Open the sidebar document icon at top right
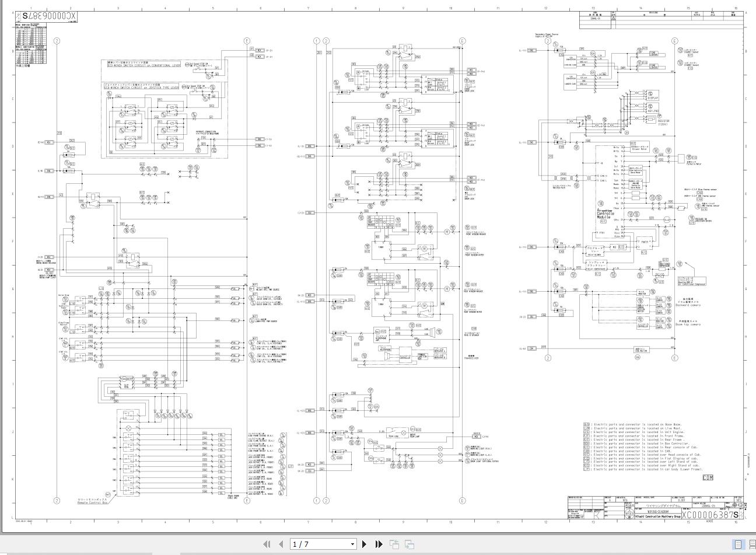Image resolution: width=756 pixels, height=555 pixels. coord(738,544)
